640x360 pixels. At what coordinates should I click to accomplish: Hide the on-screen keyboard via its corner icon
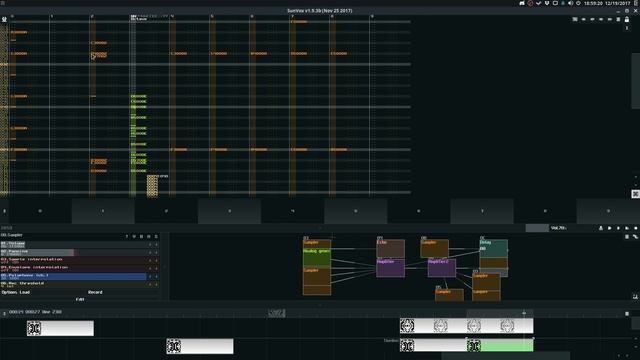[635, 194]
